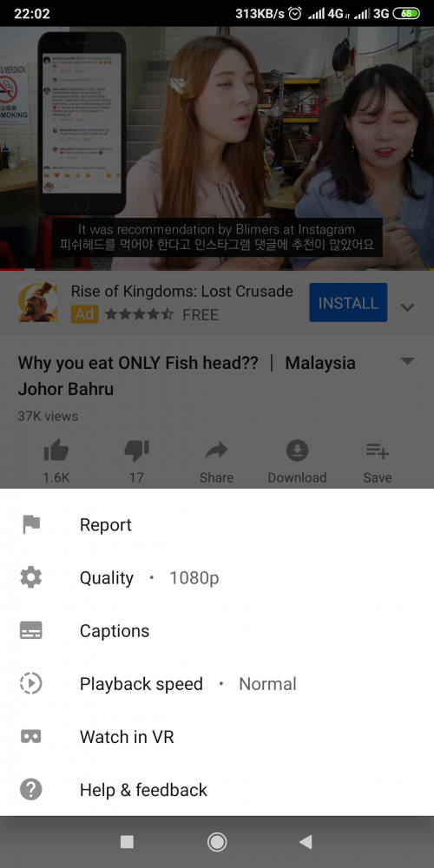434x868 pixels.
Task: Tap the Rise of Kingdoms ad thumbnail
Action: click(37, 302)
